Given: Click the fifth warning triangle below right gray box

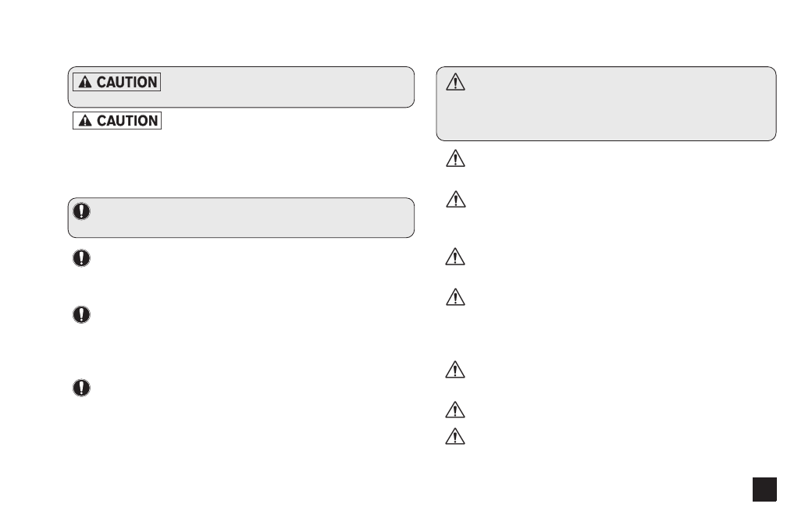Looking at the screenshot, I should coord(455,369).
